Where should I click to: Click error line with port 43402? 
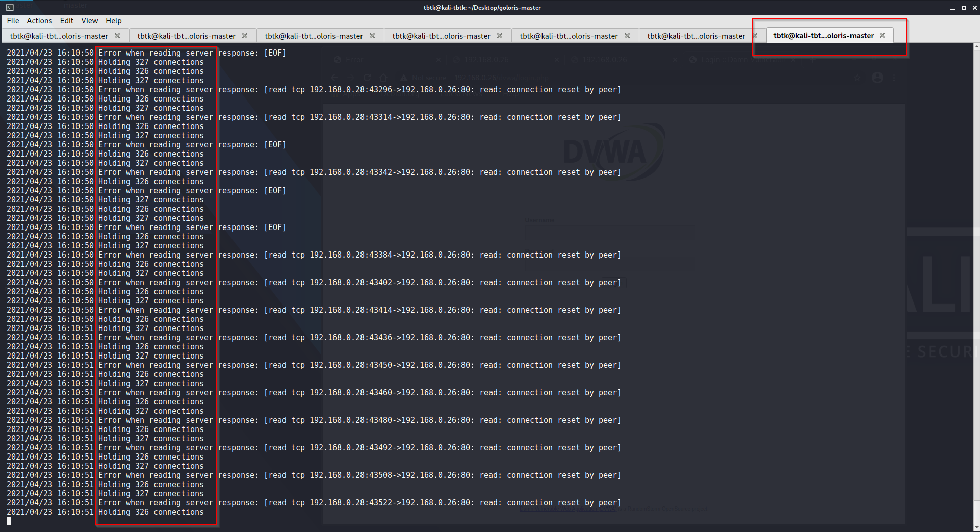[x=314, y=283]
